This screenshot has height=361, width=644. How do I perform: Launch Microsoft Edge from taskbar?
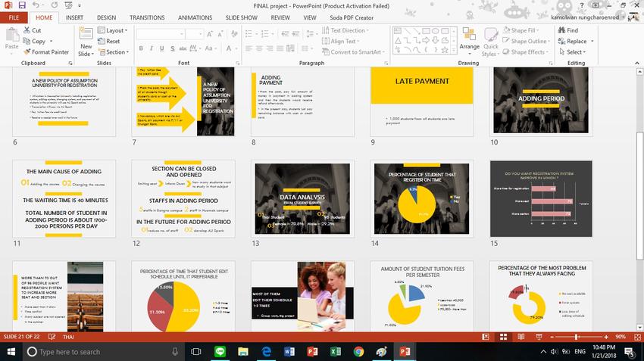[x=266, y=352]
